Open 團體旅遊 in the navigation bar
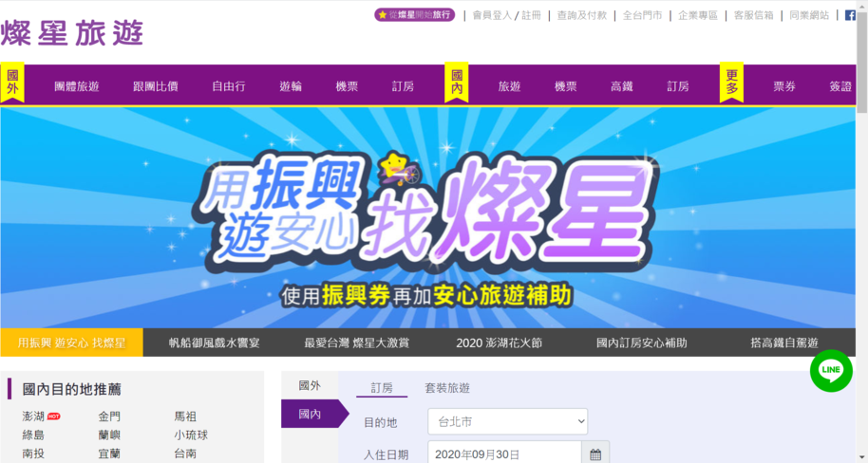 [x=77, y=86]
